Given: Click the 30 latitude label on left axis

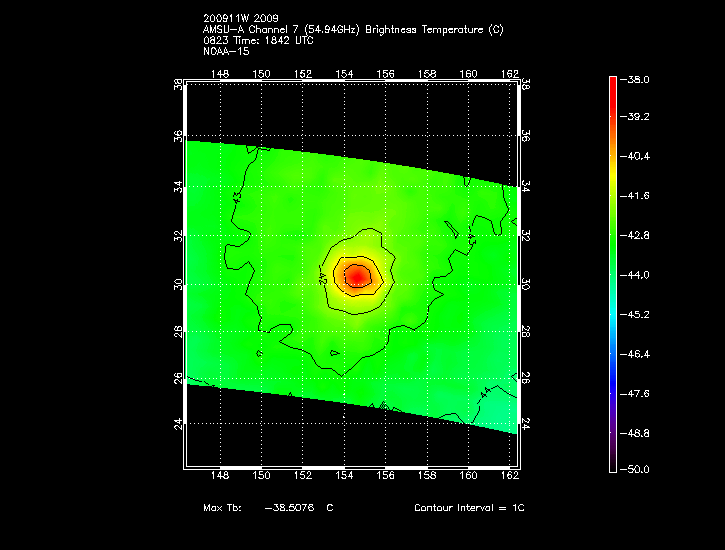Looking at the screenshot, I should tap(178, 284).
